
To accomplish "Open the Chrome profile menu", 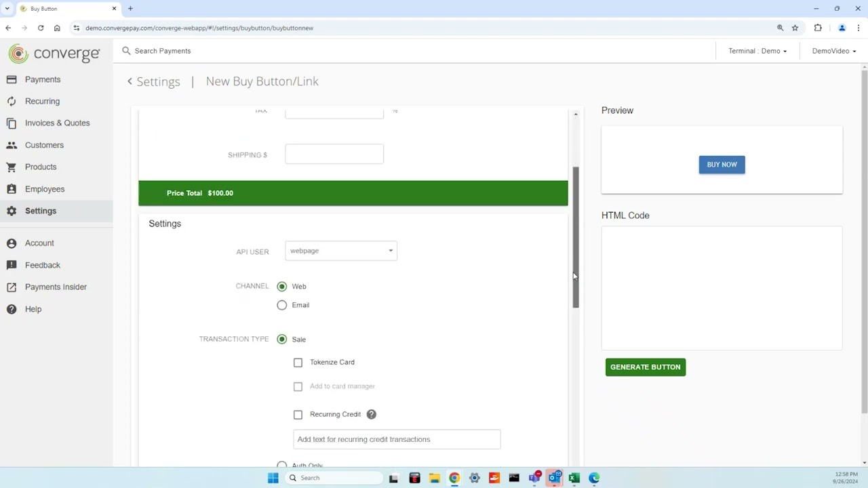I will coord(842,28).
